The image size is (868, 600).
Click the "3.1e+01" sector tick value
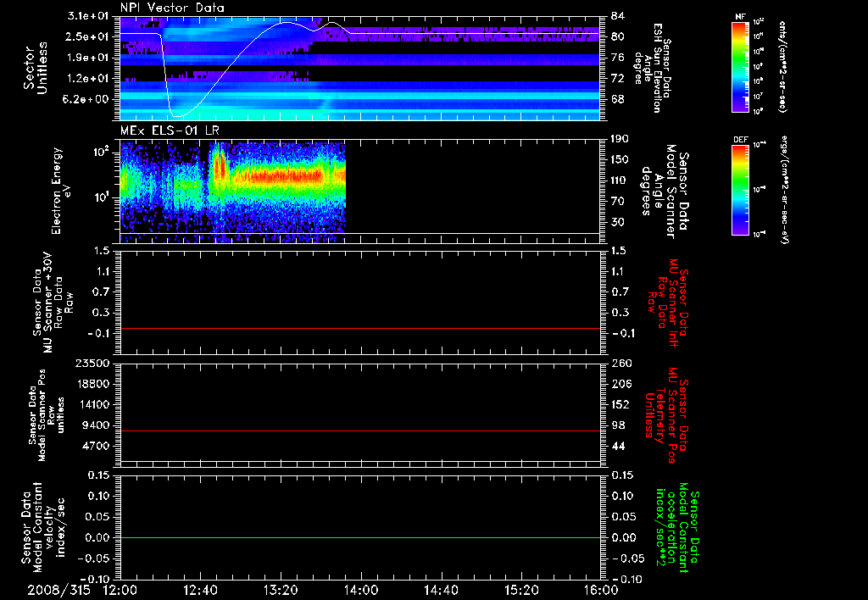[x=88, y=16]
